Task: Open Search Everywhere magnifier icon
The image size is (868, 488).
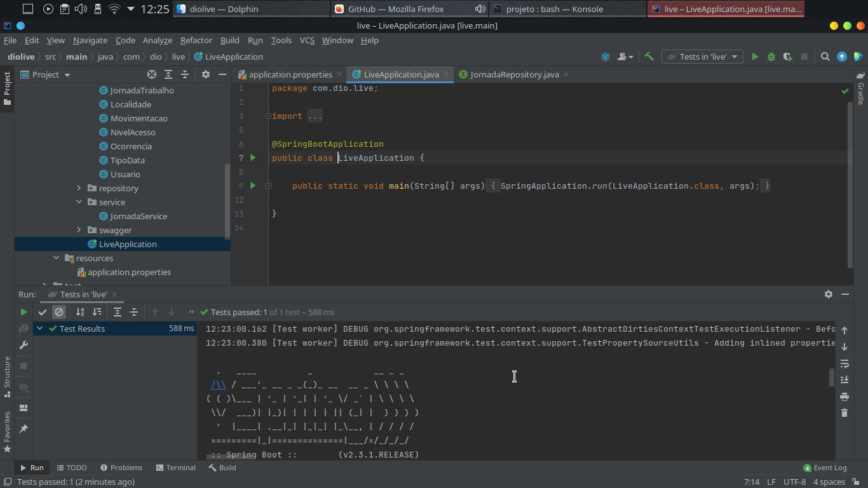Action: [x=825, y=57]
